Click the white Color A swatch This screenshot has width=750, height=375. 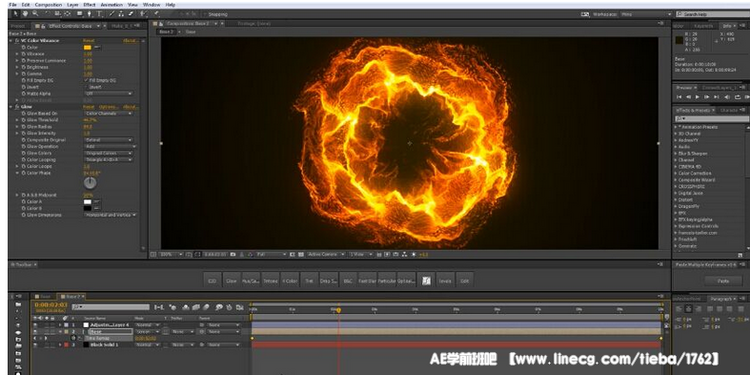point(88,201)
